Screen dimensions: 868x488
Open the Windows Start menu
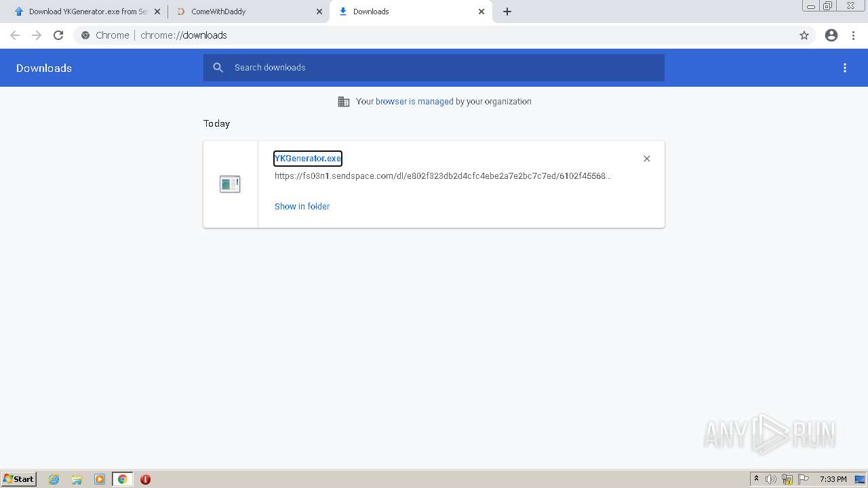point(19,479)
